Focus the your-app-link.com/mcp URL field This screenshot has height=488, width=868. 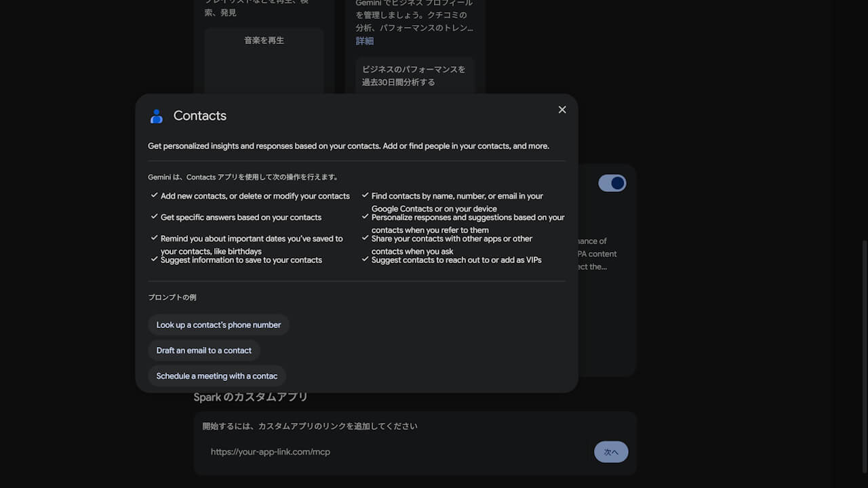pos(397,451)
